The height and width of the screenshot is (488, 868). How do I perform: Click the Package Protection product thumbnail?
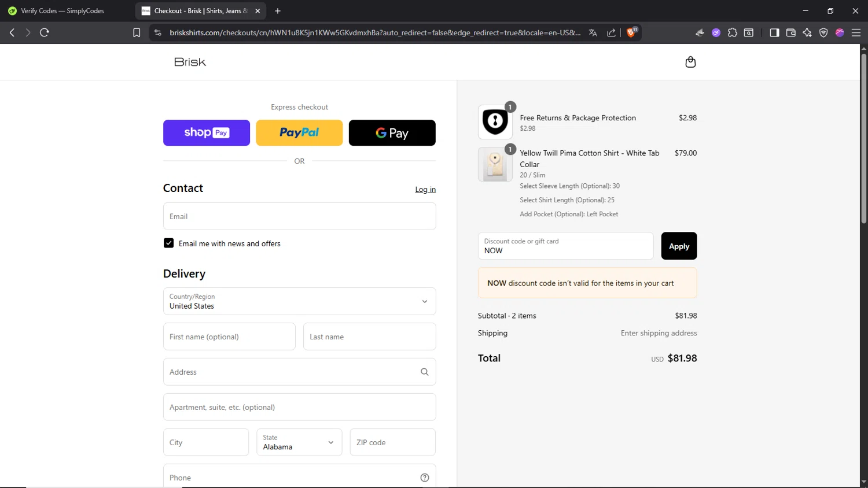[x=495, y=122]
